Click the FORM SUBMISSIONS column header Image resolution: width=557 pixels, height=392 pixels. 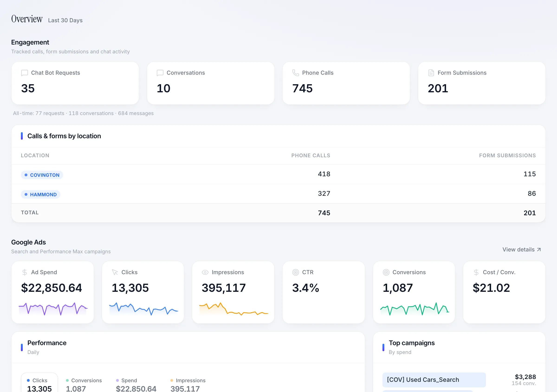point(507,156)
